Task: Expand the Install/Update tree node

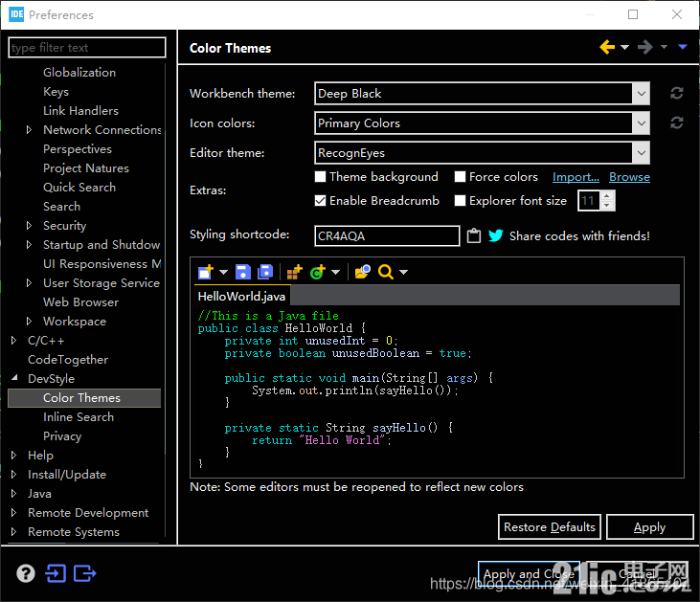Action: tap(13, 475)
